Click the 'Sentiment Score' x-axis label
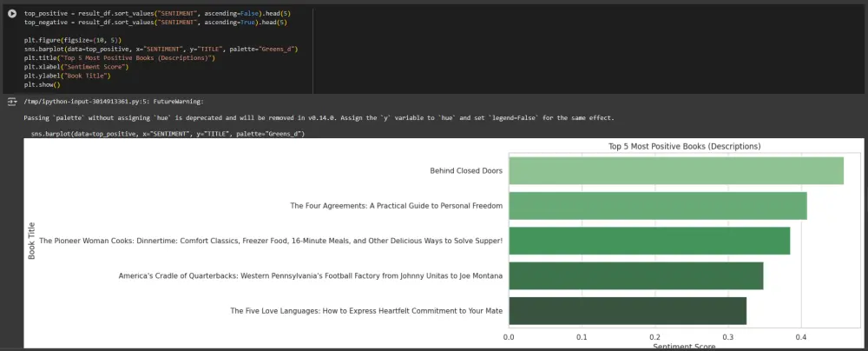 (x=684, y=347)
